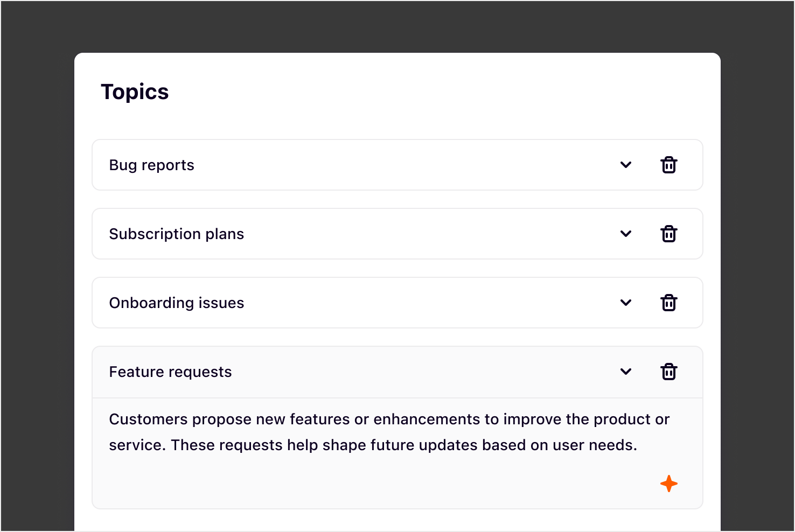Select the Bug reports label
795x532 pixels.
[x=151, y=165]
